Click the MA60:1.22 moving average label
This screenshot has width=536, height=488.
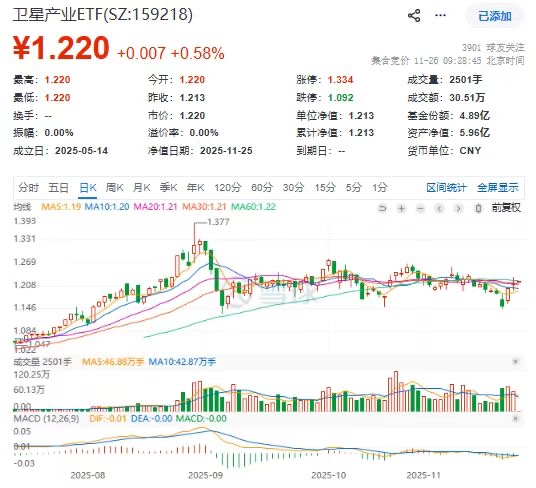pos(253,207)
